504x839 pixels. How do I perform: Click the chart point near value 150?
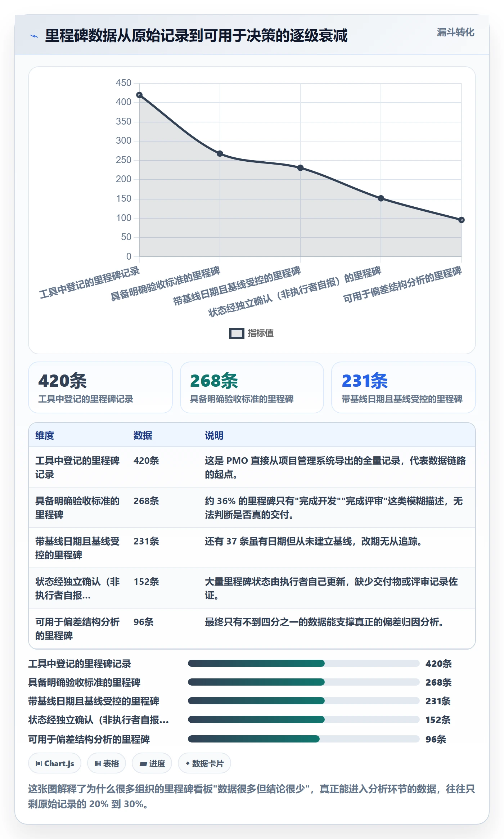[x=381, y=198]
